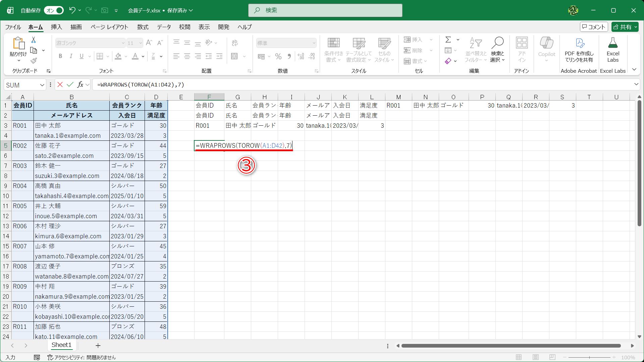Click the percent style icon

coord(278,56)
